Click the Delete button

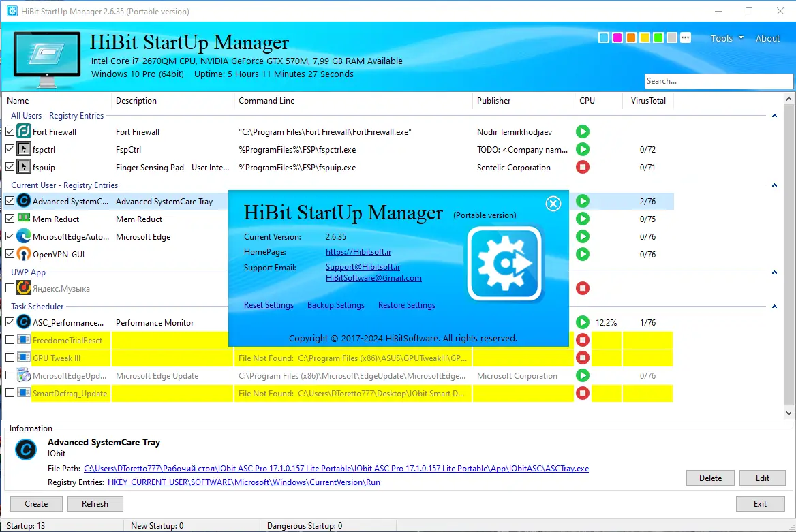click(710, 478)
